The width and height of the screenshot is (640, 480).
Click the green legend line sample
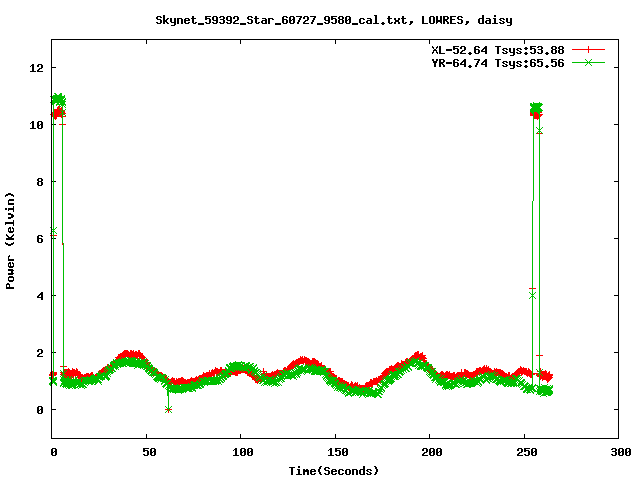point(588,62)
